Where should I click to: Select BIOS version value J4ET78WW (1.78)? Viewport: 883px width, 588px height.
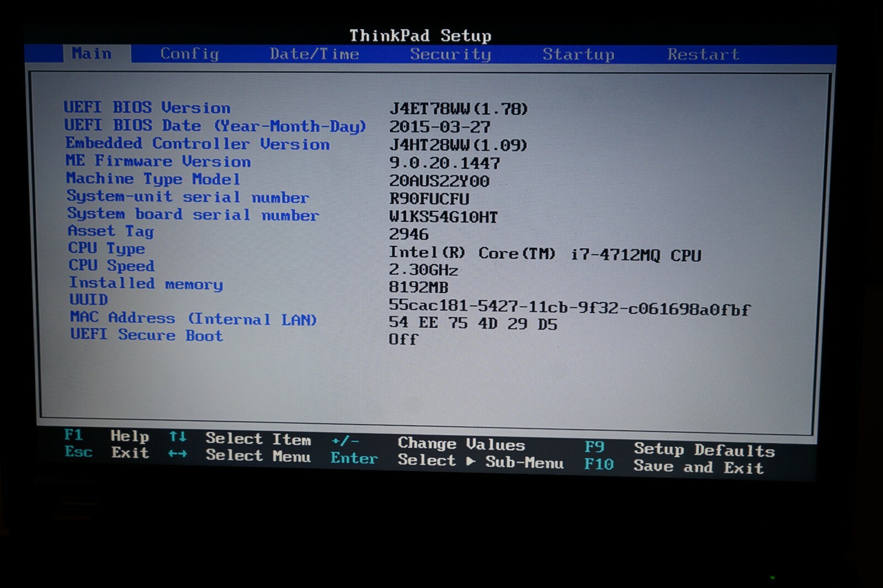(459, 109)
